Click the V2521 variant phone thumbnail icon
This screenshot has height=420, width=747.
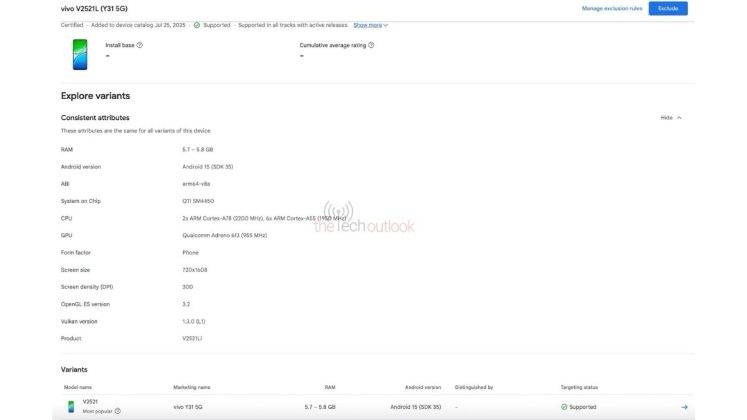pyautogui.click(x=71, y=406)
